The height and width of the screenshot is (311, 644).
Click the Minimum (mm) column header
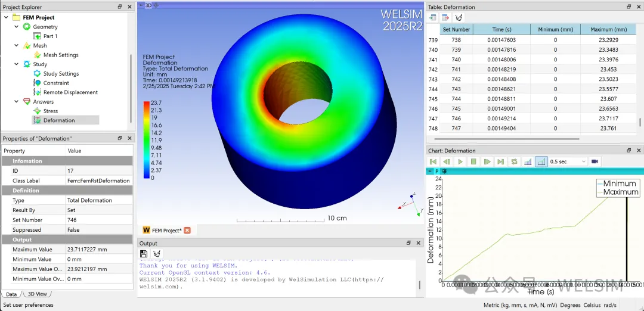(x=555, y=30)
